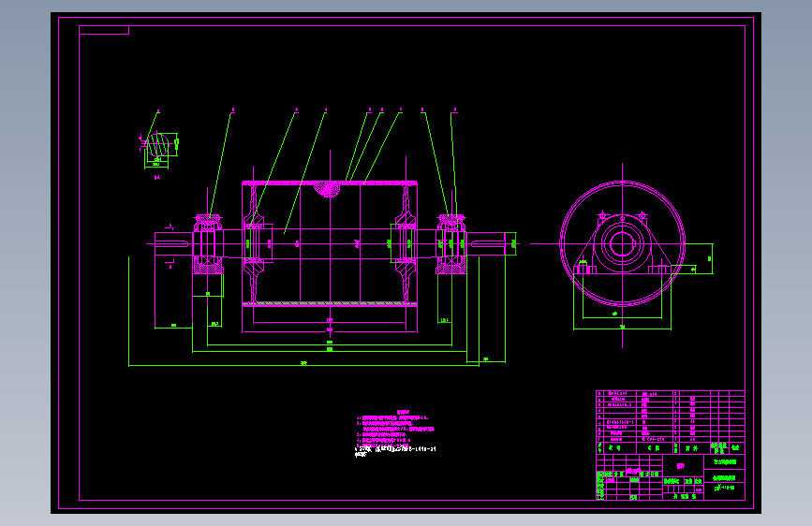Viewport: 812px width, 526px height.
Task: Pick the right bearing housing in front view
Action: click(x=451, y=244)
